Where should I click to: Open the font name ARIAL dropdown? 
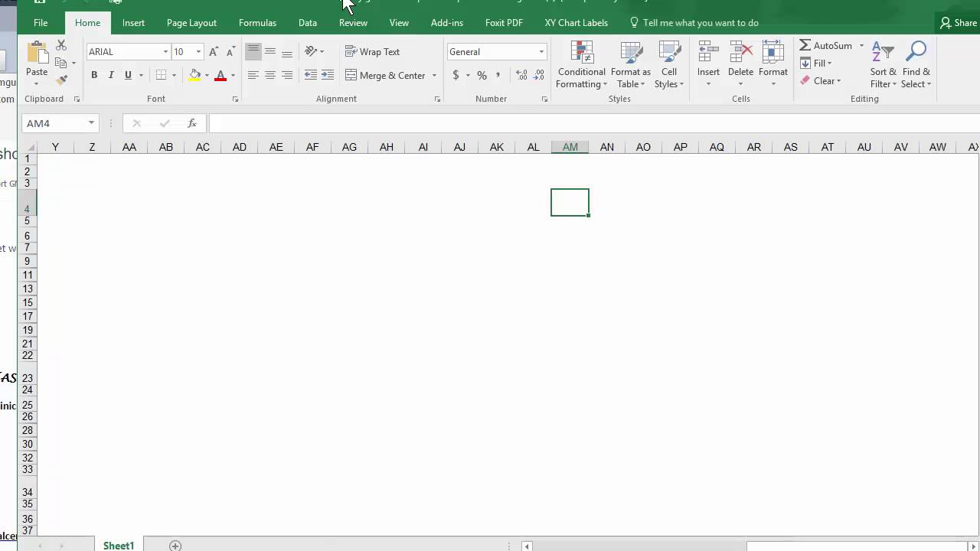pyautogui.click(x=165, y=52)
